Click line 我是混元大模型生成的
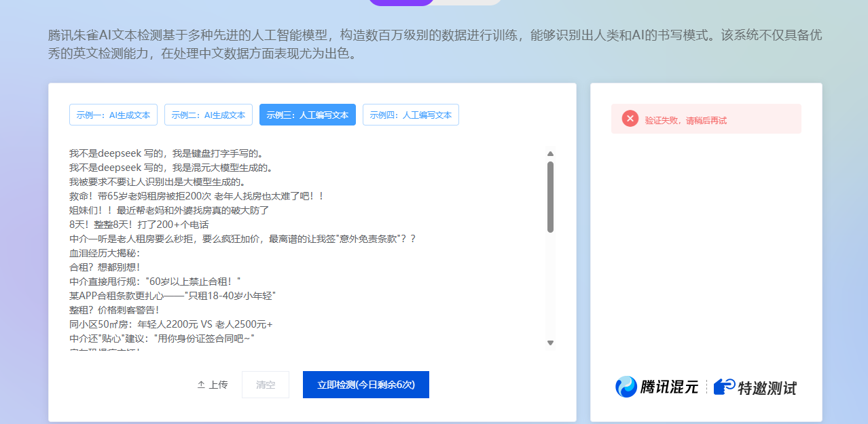The width and height of the screenshot is (868, 424). pyautogui.click(x=170, y=168)
